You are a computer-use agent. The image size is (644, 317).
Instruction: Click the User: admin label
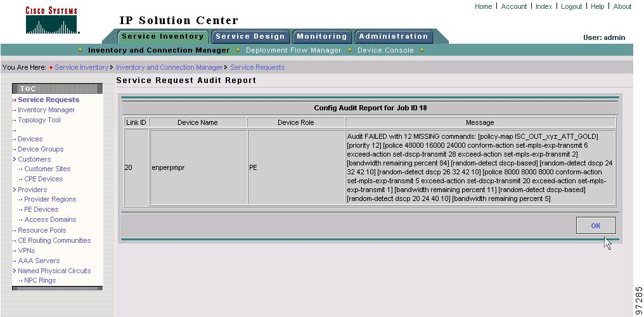click(x=604, y=38)
